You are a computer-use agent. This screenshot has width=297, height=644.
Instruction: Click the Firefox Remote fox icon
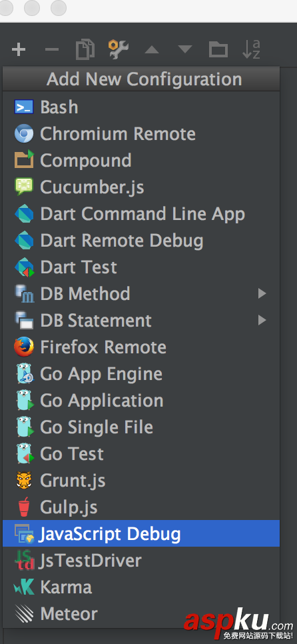(x=24, y=347)
